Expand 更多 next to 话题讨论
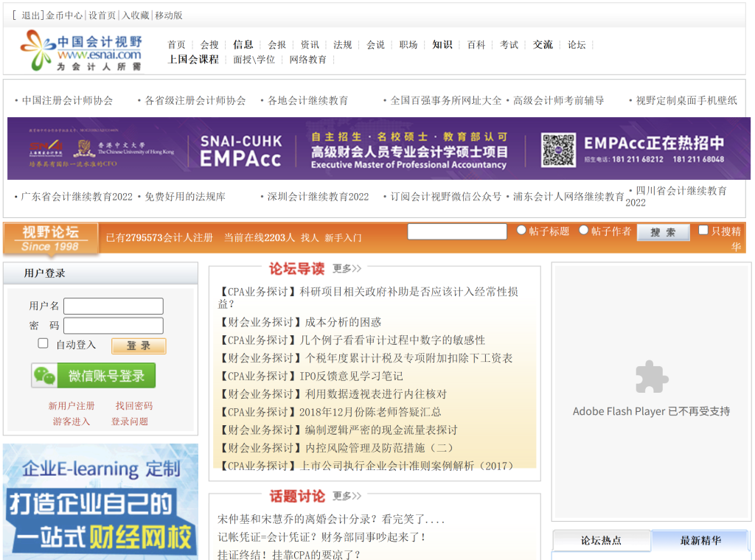The image size is (755, 560). click(x=347, y=496)
